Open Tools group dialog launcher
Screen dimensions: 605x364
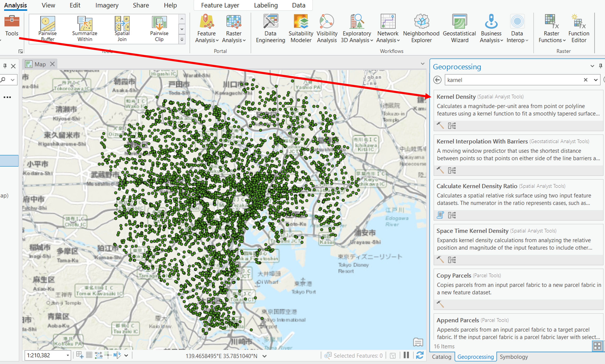click(x=21, y=51)
